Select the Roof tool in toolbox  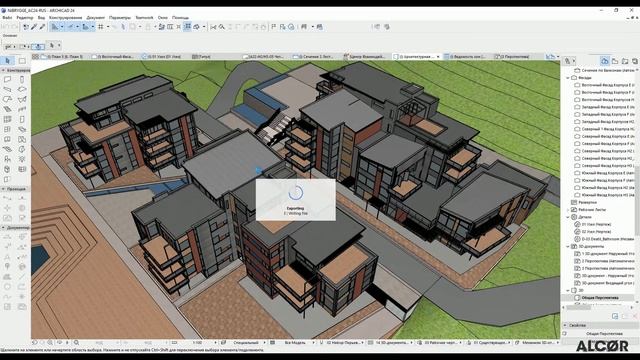(x=7, y=99)
